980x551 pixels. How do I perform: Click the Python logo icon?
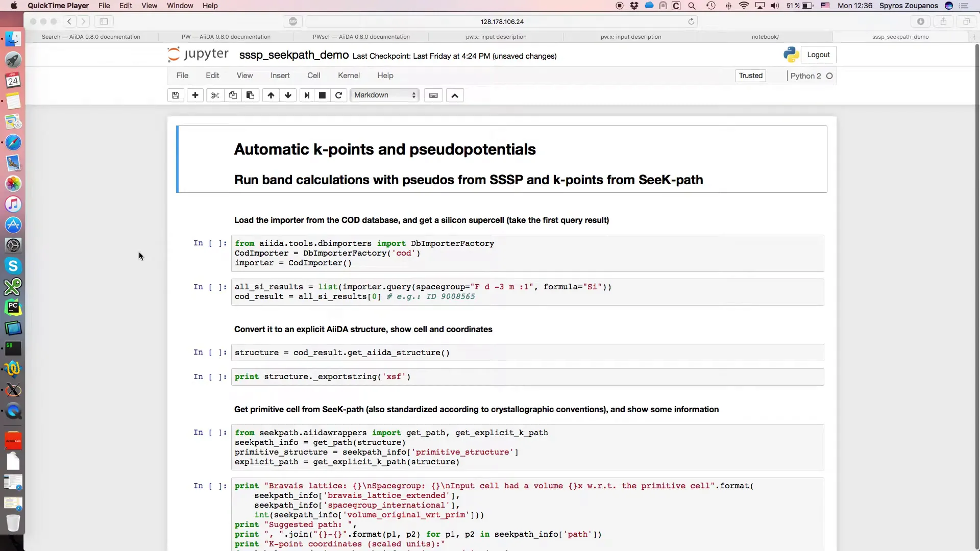(791, 55)
